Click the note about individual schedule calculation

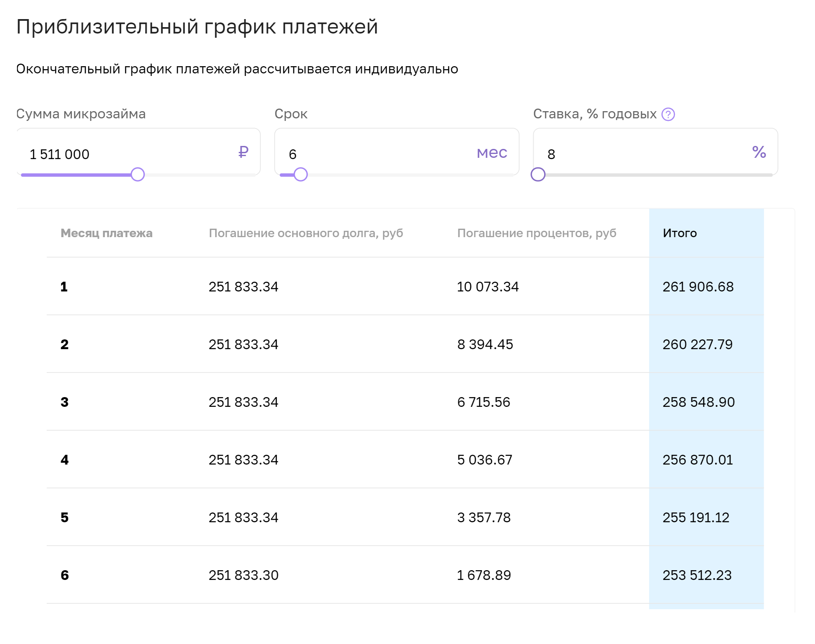(237, 69)
